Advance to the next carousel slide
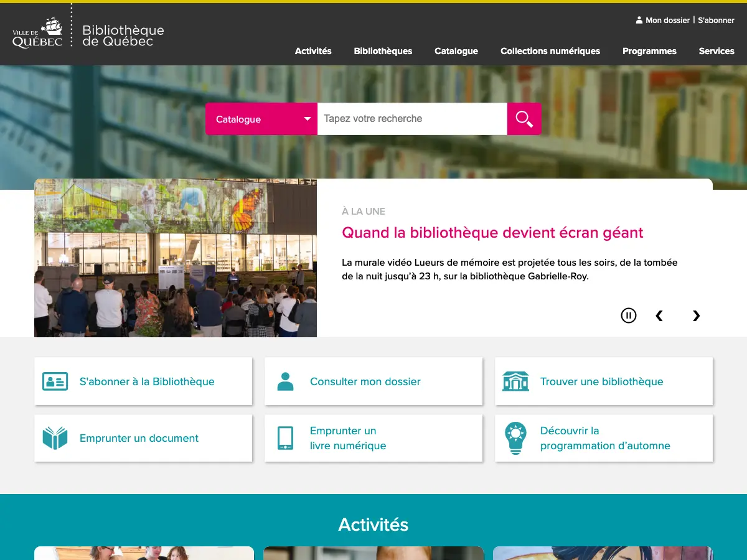747x560 pixels. tap(696, 315)
